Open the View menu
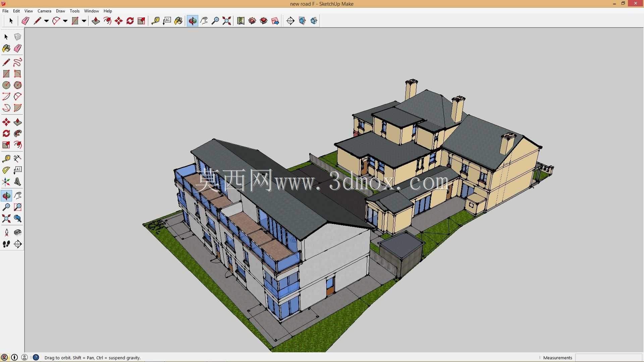Screen dimensions: 644x362 pyautogui.click(x=29, y=11)
